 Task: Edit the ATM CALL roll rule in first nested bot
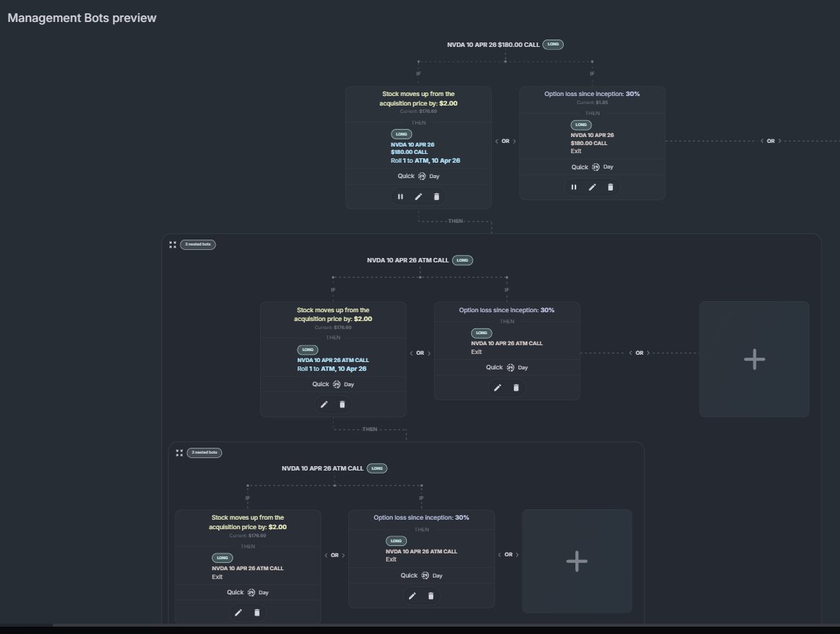tap(324, 404)
